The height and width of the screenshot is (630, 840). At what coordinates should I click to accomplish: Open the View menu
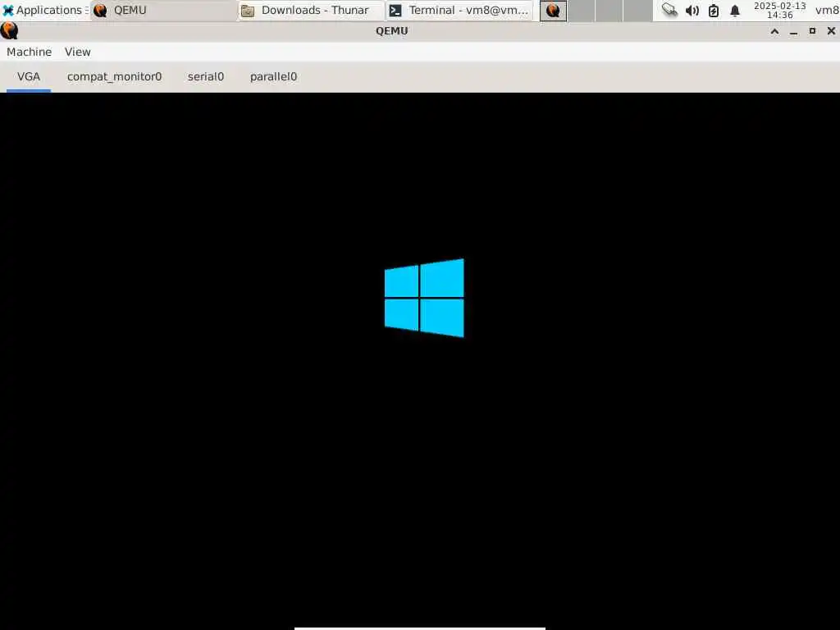click(x=78, y=52)
